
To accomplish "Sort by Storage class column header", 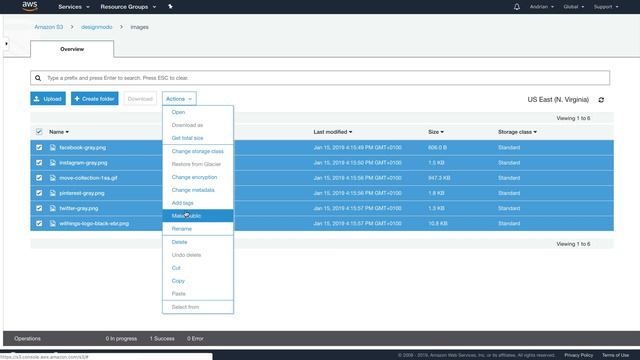I will [517, 132].
